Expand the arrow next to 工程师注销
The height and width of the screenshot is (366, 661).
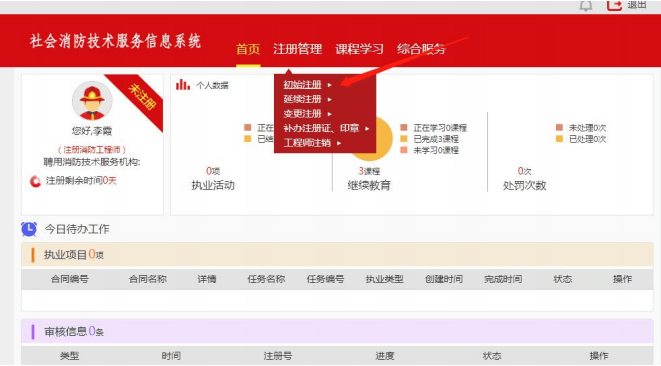point(339,143)
